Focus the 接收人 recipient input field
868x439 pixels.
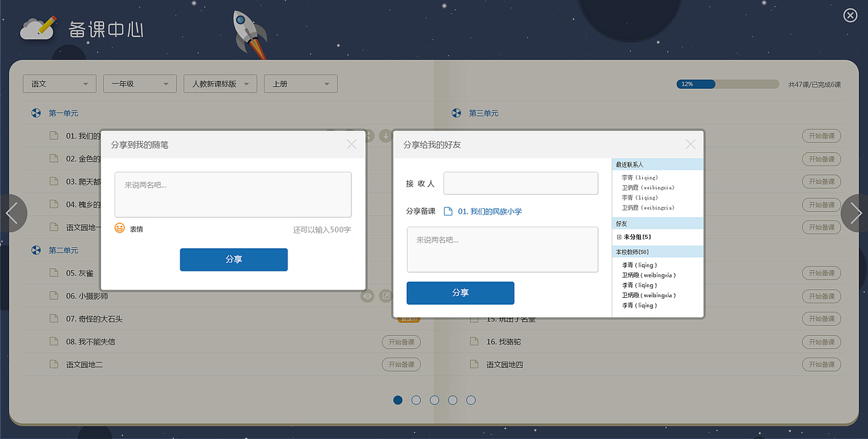(521, 183)
